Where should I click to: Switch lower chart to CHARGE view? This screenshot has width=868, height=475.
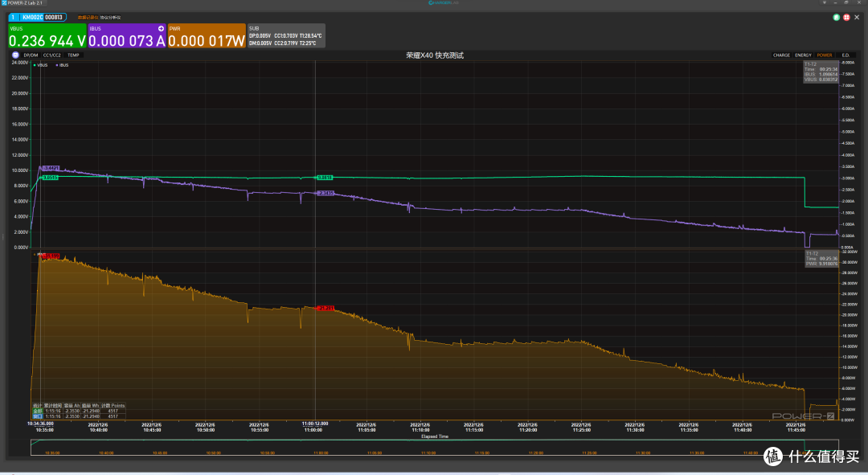pyautogui.click(x=781, y=55)
